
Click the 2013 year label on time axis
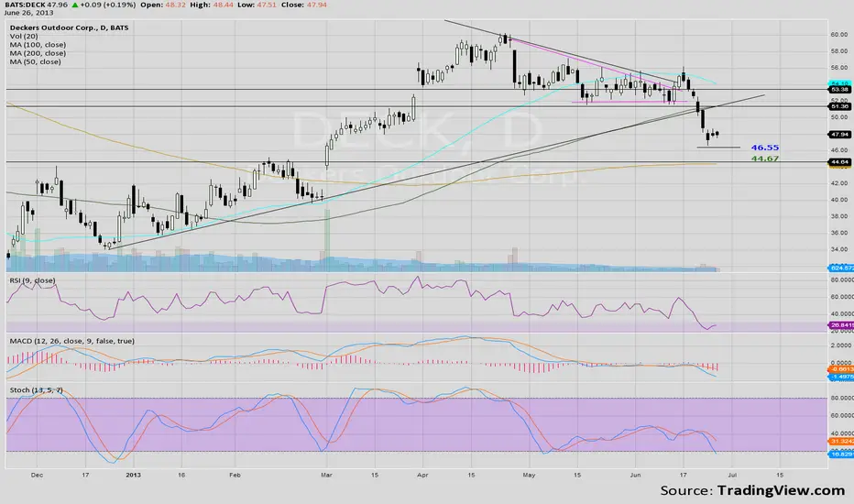(x=133, y=475)
